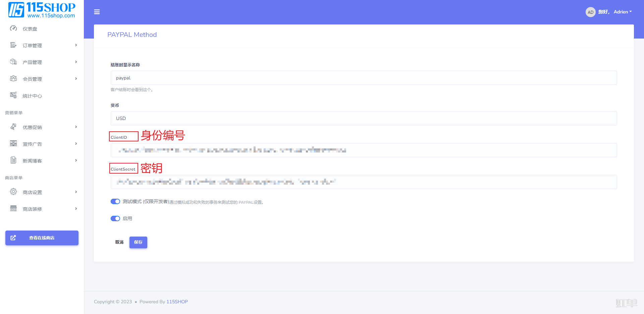
Task: Click the member management people icon
Action: (x=13, y=79)
